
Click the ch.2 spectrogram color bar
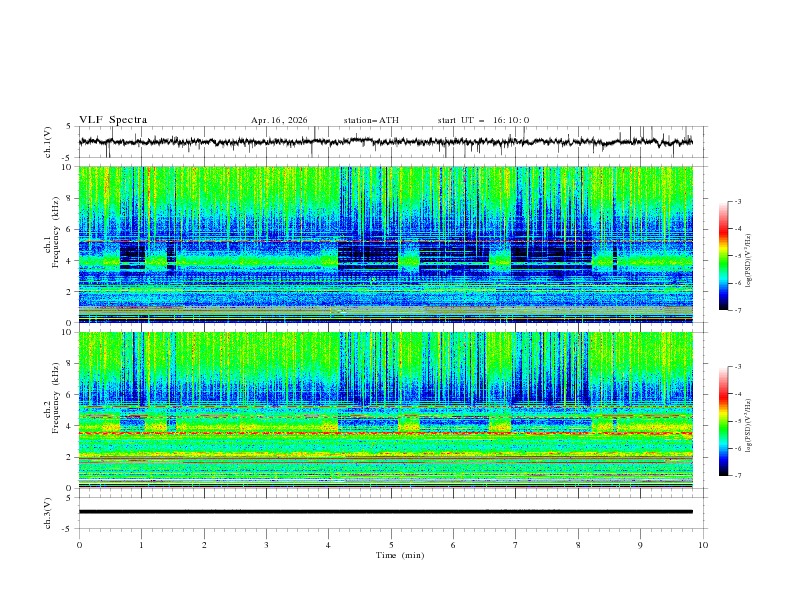click(x=723, y=421)
